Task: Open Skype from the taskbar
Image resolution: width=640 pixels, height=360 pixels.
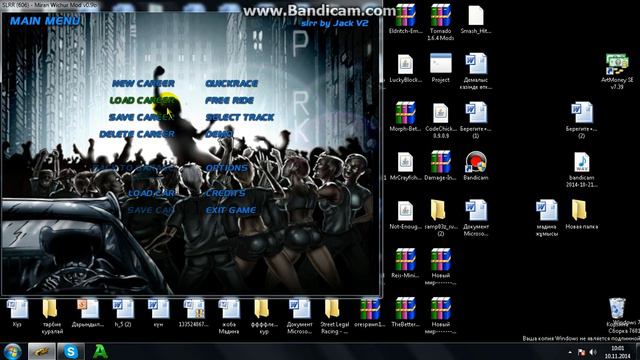Action: tap(71, 352)
